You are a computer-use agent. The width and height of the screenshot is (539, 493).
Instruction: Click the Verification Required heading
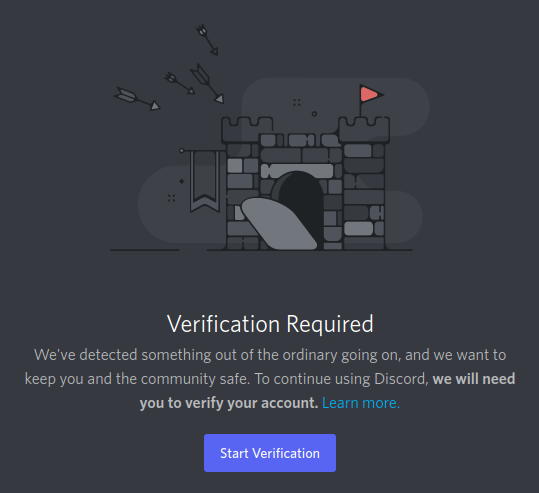tap(270, 324)
